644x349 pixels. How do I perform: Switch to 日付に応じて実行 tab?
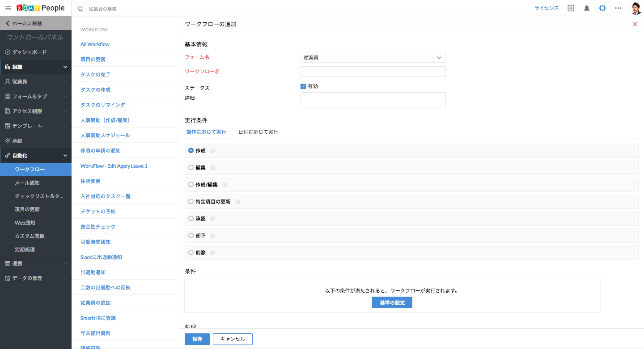[x=258, y=132]
